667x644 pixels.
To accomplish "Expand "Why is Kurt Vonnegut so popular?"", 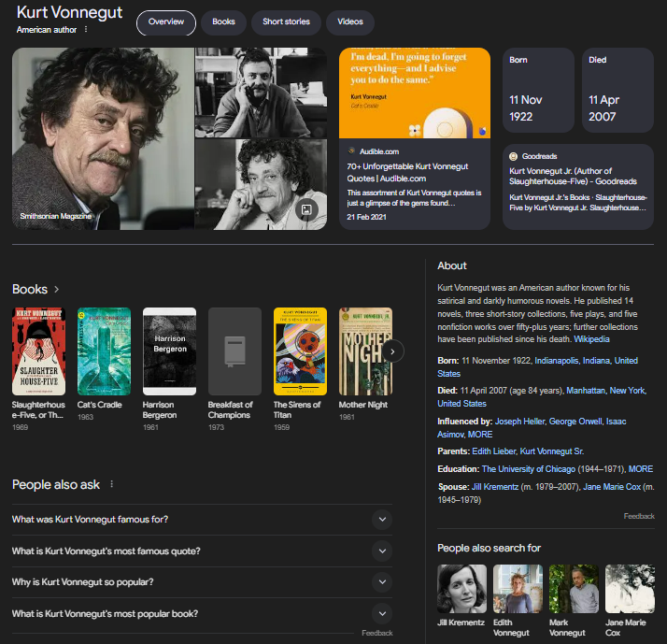I will click(x=202, y=582).
